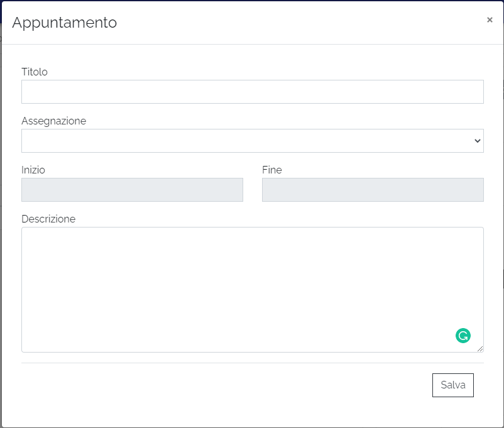Viewport: 504px width, 428px height.
Task: Close the Appuntamento dialog with the X
Action: pos(490,20)
